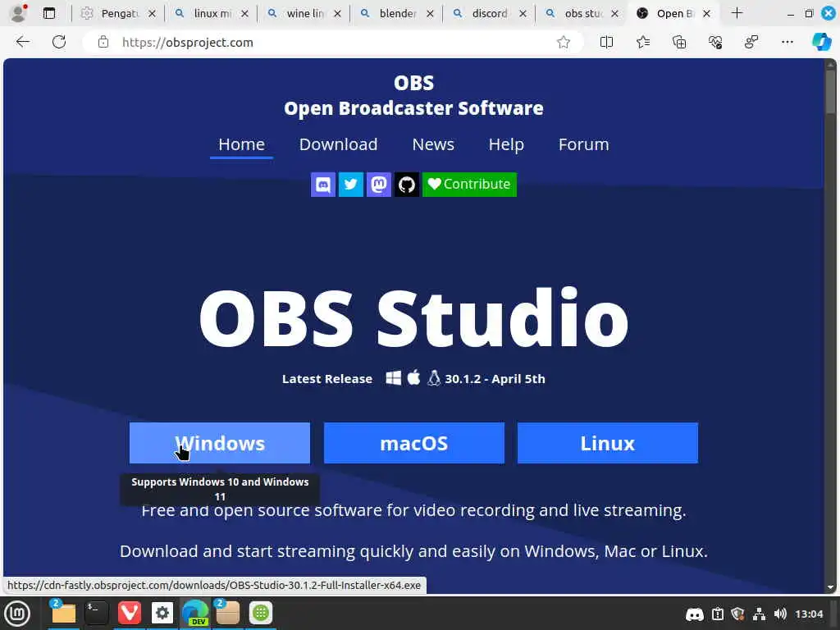
Task: Click the Edge Dev taskbar icon
Action: [195, 613]
